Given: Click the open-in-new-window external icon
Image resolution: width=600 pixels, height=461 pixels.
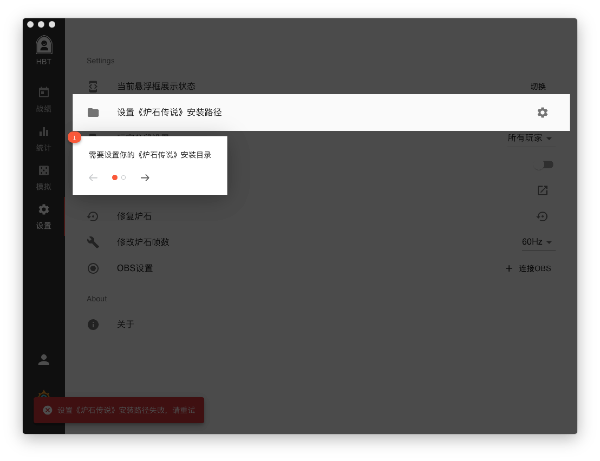Looking at the screenshot, I should coord(542,190).
